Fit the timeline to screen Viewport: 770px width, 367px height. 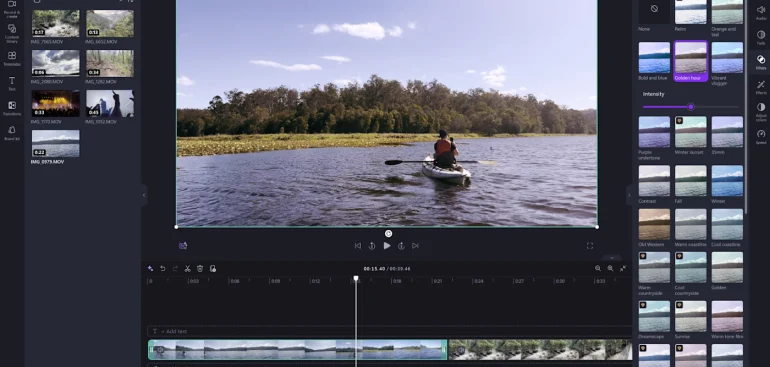pos(623,268)
